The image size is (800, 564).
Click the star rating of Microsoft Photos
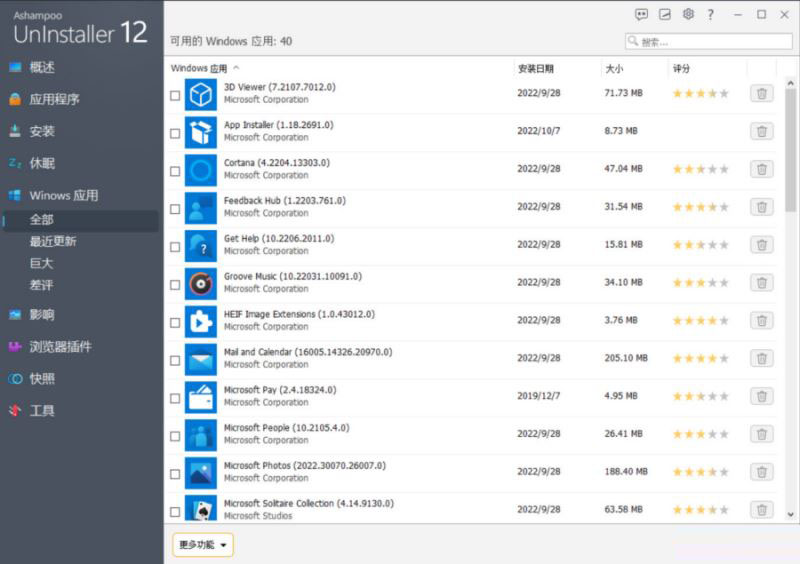point(701,472)
